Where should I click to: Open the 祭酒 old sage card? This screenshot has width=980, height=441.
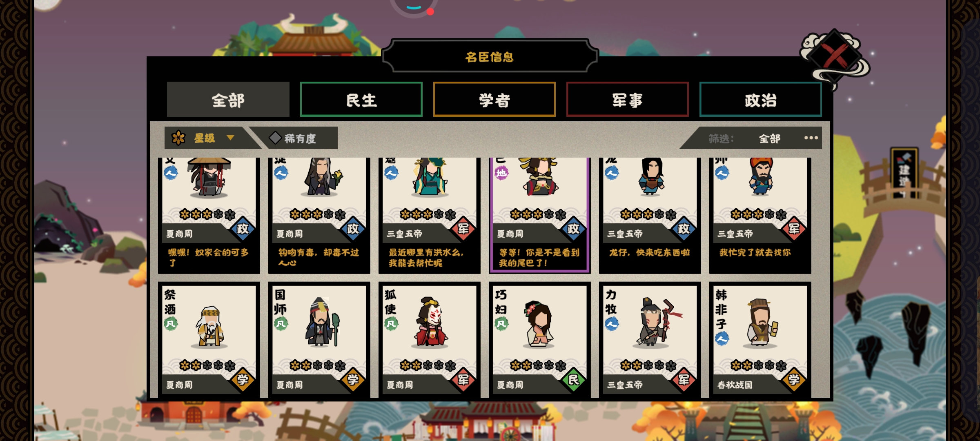point(209,339)
